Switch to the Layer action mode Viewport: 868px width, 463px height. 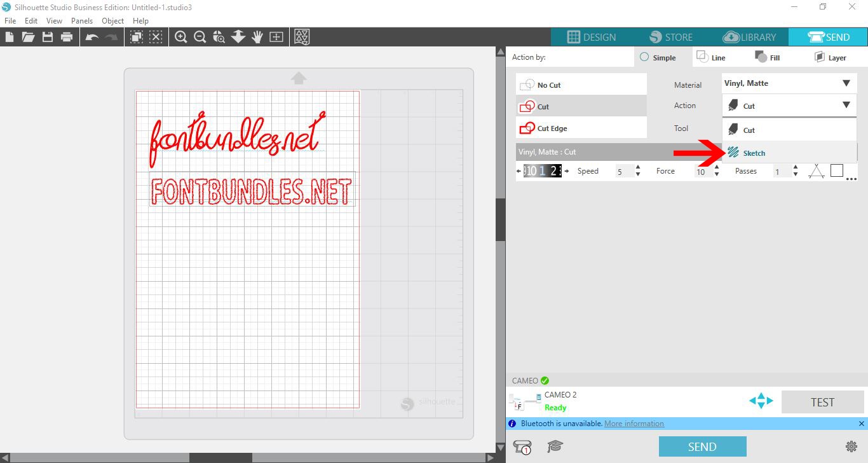click(x=830, y=57)
